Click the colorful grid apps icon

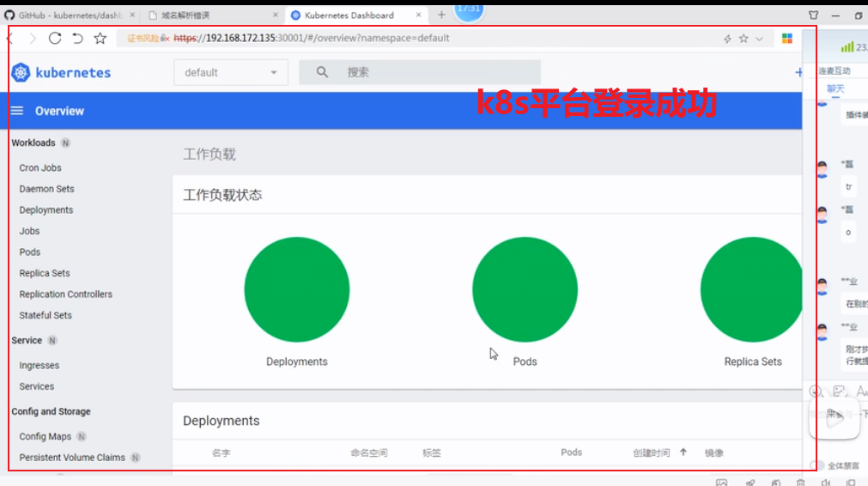[787, 38]
